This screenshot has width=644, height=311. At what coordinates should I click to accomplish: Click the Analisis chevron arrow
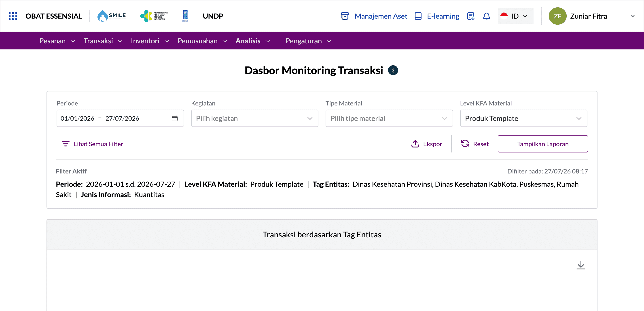tap(267, 41)
